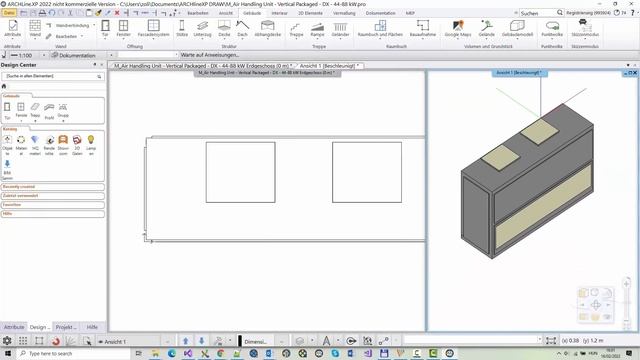Open the Attribute panel tab at bottom

pyautogui.click(x=14, y=327)
